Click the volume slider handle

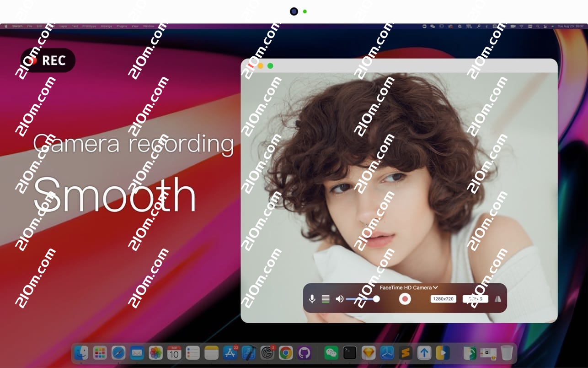(x=376, y=299)
